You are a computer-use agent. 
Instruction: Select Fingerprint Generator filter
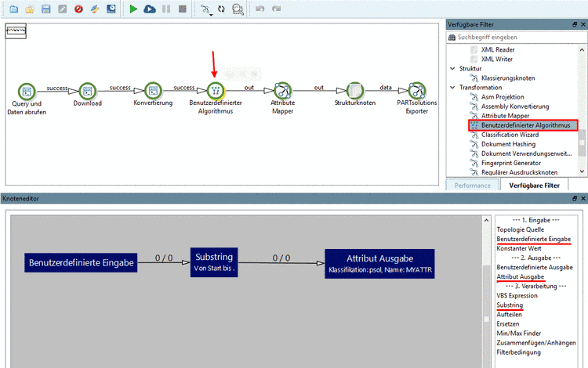point(510,163)
